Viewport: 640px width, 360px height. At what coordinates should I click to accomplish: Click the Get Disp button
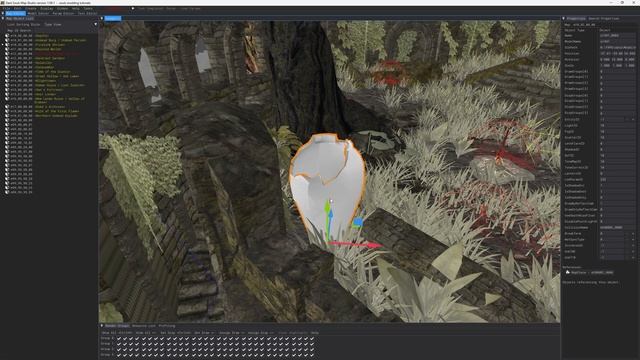[x=176, y=333]
